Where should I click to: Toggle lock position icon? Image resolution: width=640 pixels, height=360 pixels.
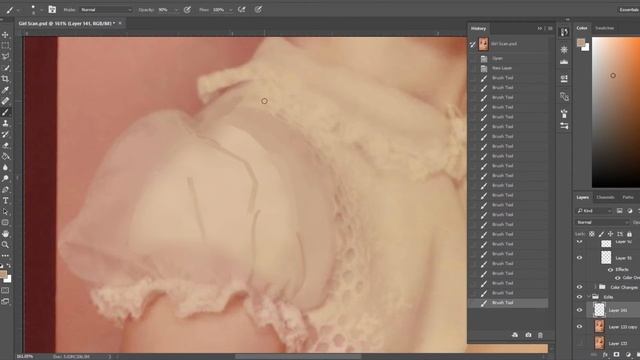(x=610, y=234)
